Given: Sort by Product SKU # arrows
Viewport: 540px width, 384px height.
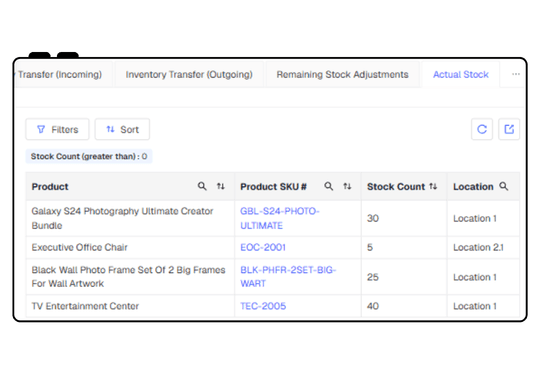Looking at the screenshot, I should click(x=347, y=186).
